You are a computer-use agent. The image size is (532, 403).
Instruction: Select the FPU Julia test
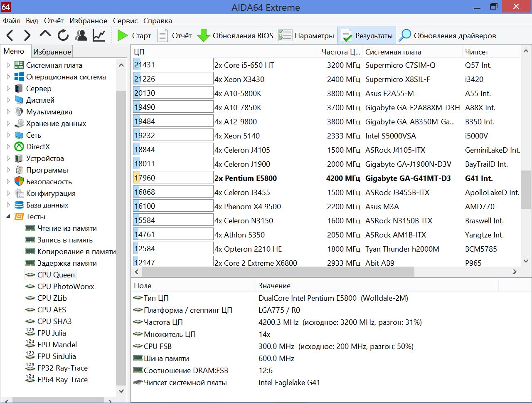52,333
